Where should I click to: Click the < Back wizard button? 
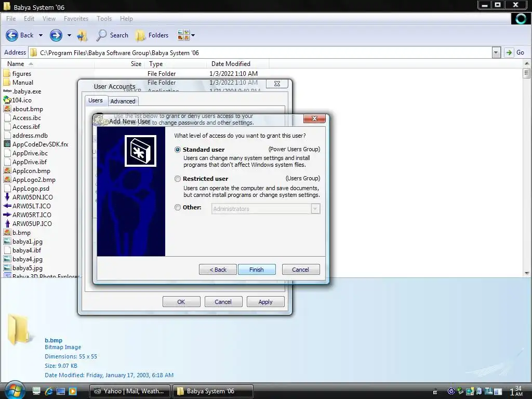point(218,270)
